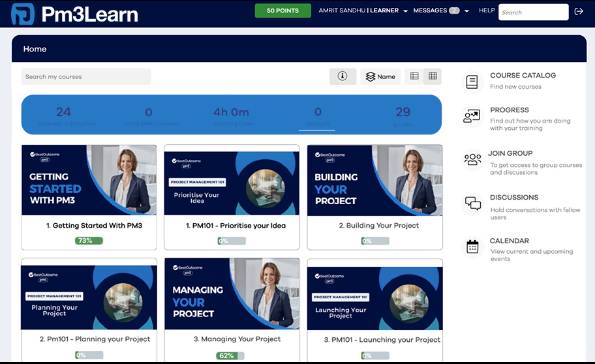The image size is (595, 364).
Task: Click Planning your Project 0% progress bar
Action: pyautogui.click(x=89, y=356)
